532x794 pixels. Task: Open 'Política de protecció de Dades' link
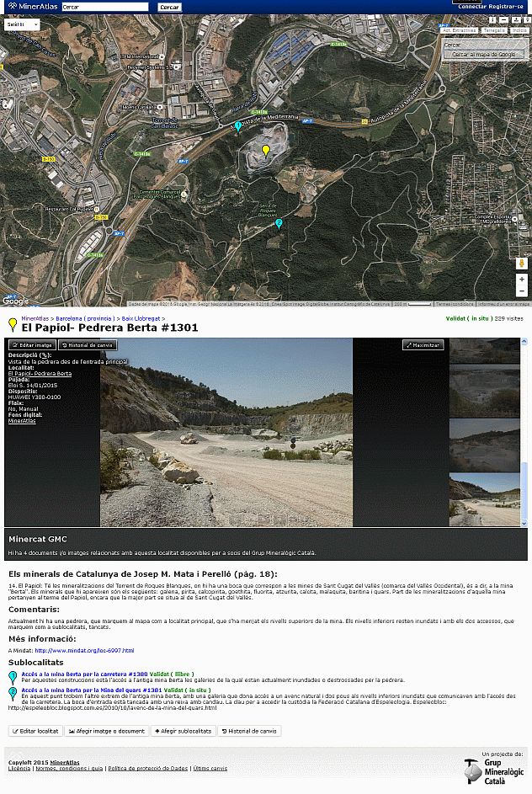pyautogui.click(x=148, y=768)
